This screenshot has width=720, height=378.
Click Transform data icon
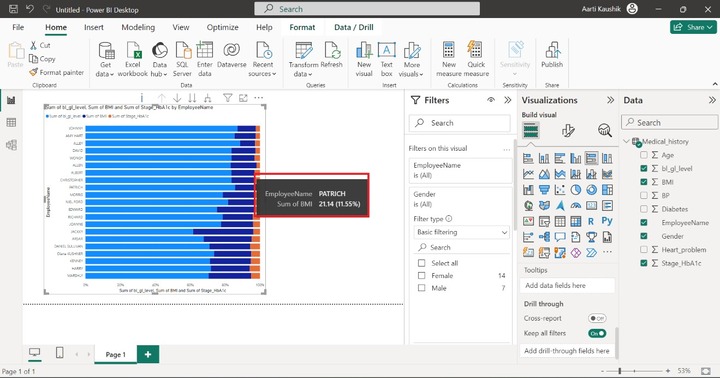(x=304, y=50)
